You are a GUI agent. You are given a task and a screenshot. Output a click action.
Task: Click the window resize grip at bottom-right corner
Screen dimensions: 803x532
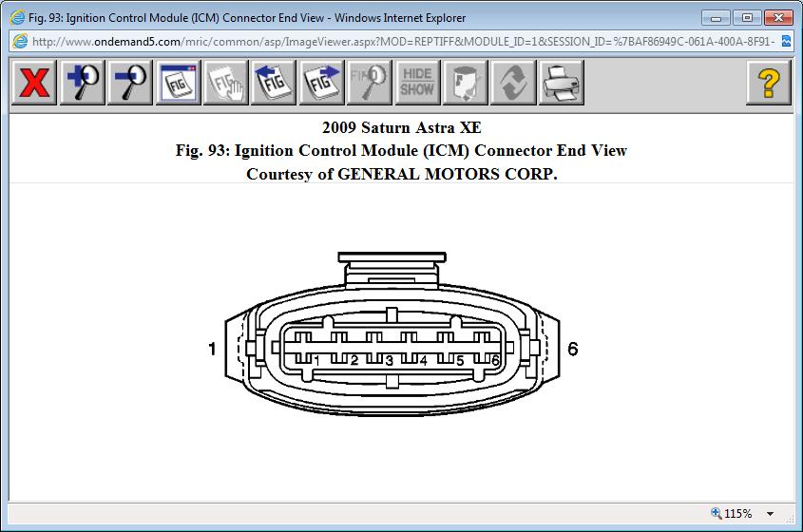pos(789,518)
